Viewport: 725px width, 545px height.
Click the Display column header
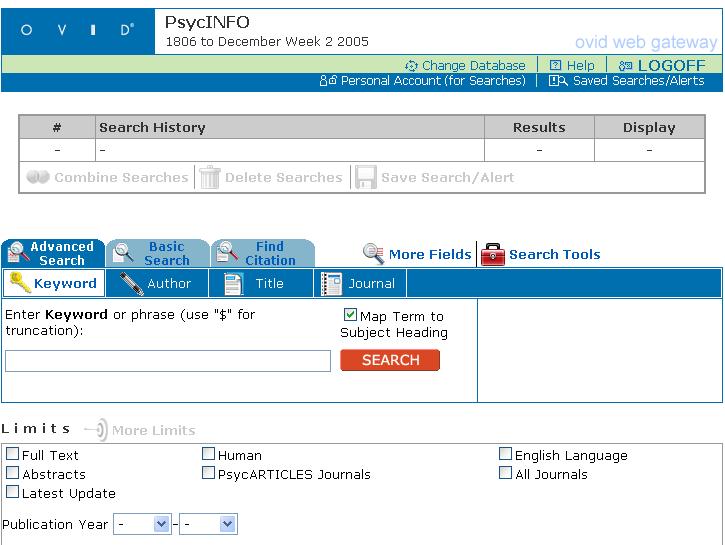click(649, 127)
